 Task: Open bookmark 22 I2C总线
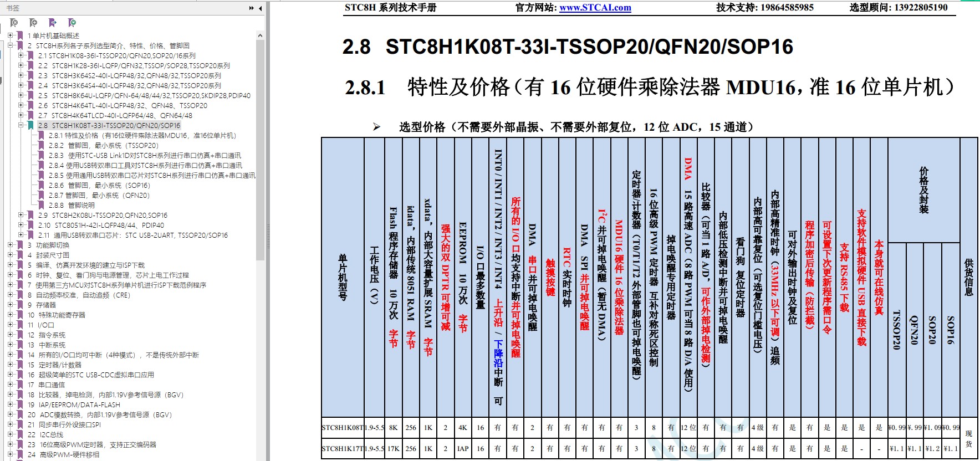(45, 434)
